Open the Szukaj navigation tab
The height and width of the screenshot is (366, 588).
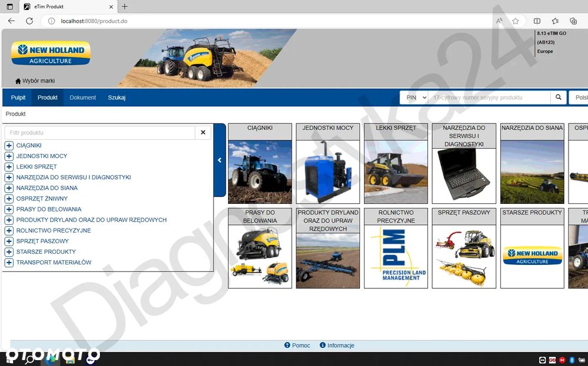point(116,98)
